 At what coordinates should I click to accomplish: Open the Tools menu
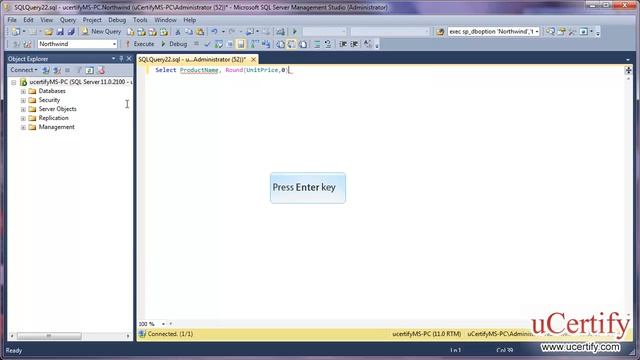140,20
